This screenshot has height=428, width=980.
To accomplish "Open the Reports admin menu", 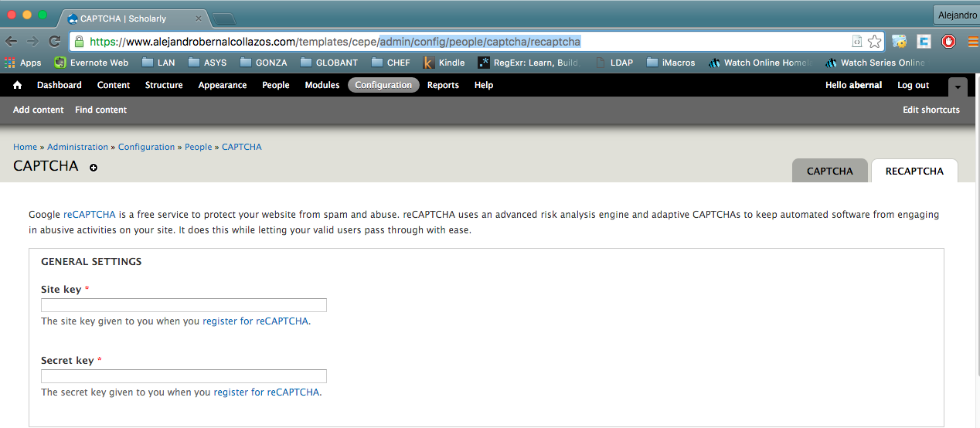I will coord(443,85).
